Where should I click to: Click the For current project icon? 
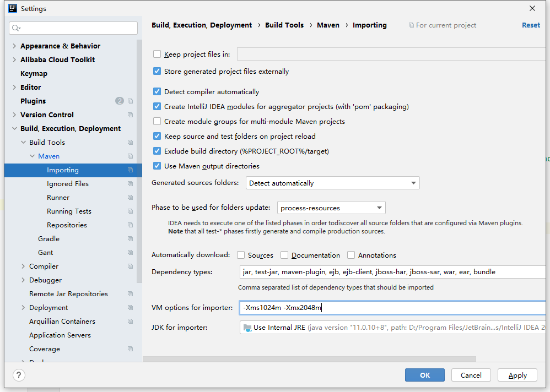coord(411,25)
